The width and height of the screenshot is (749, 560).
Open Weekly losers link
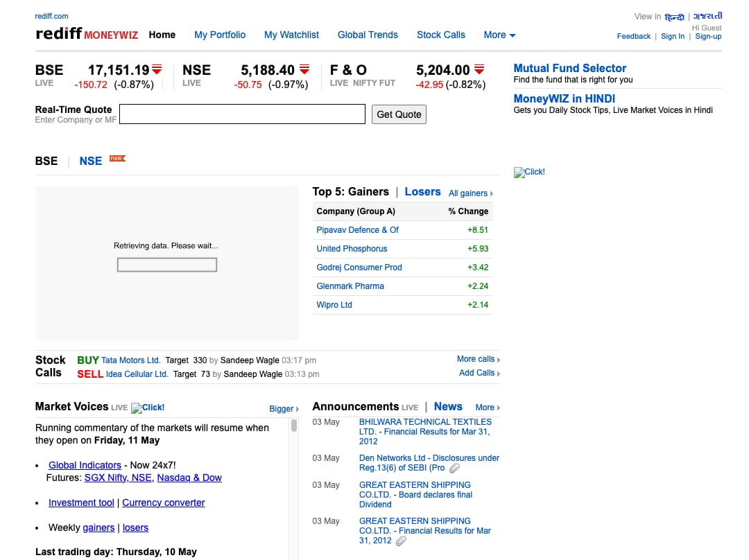click(136, 527)
